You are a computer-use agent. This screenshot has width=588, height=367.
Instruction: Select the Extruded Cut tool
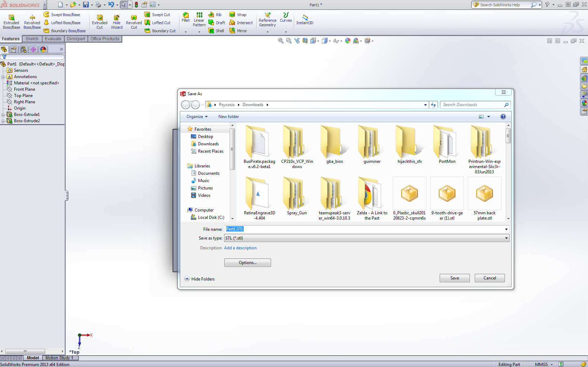point(100,22)
